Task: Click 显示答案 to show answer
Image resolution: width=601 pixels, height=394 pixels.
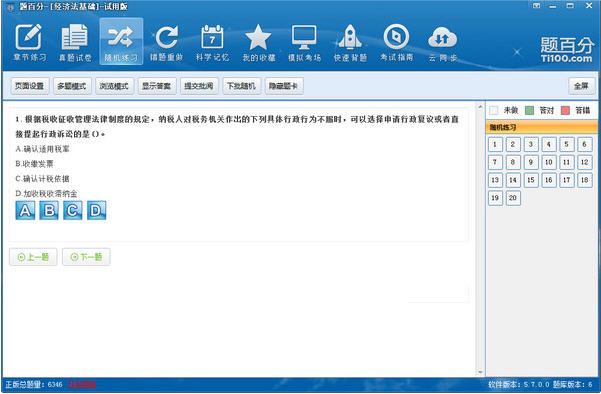Action: (156, 86)
